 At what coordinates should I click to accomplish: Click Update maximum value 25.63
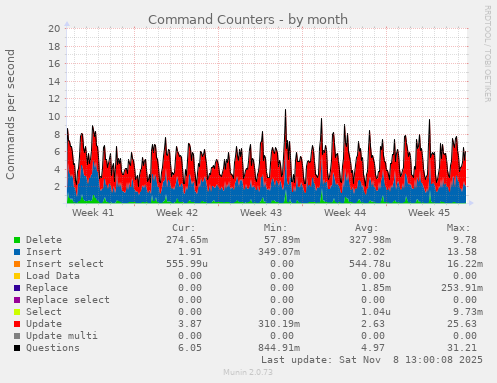point(462,324)
